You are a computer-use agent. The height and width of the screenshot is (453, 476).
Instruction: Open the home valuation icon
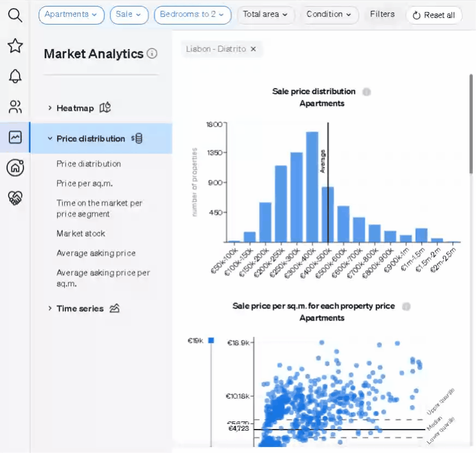click(15, 168)
